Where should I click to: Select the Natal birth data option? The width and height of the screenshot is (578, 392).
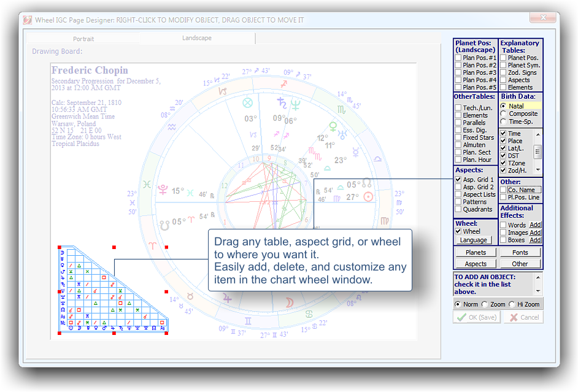pyautogui.click(x=503, y=106)
